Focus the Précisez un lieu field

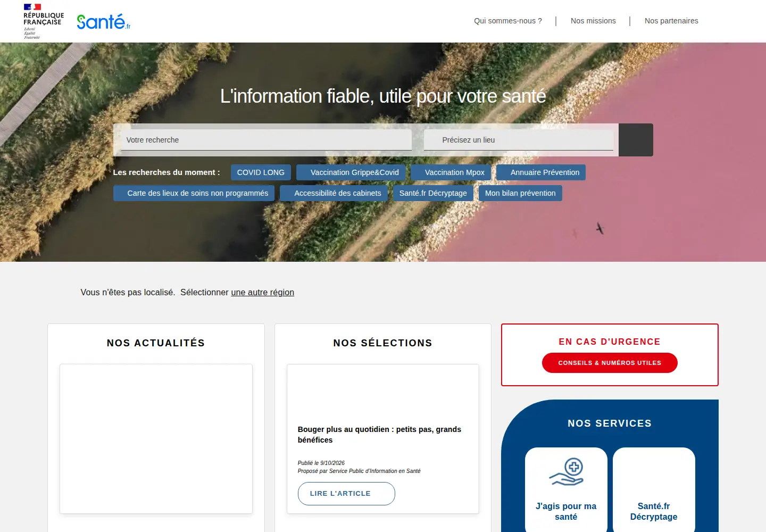tap(519, 140)
